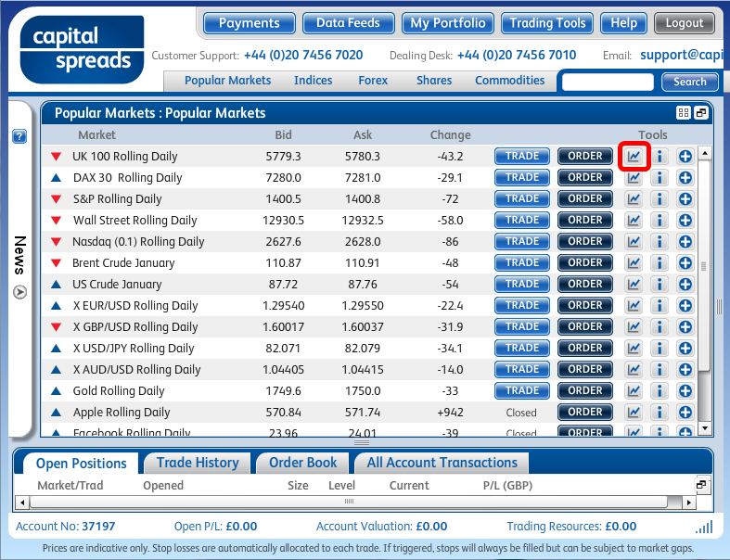Place order on Apple Rolling Daily
The image size is (730, 560).
pos(585,412)
